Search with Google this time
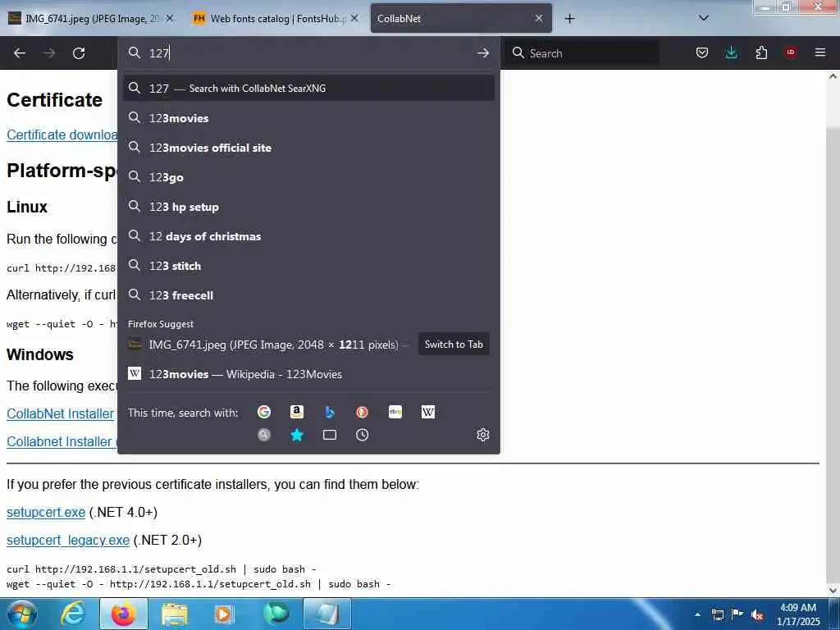840x630 pixels. coord(263,412)
